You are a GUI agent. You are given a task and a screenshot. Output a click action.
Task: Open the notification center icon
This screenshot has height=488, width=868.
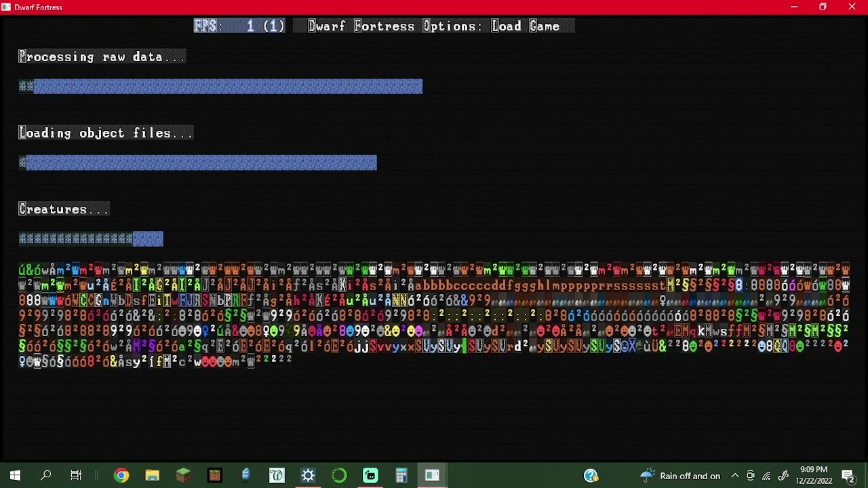click(x=848, y=476)
